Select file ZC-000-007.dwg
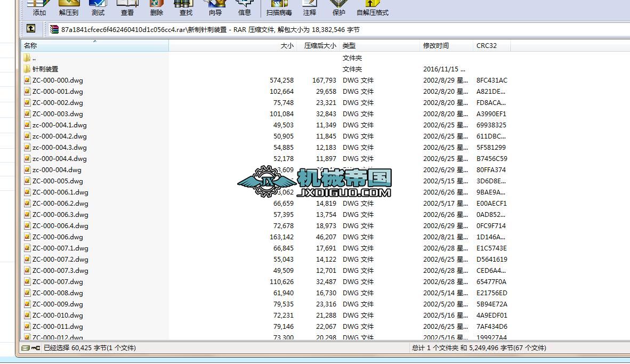This screenshot has width=630, height=364. pos(58,282)
